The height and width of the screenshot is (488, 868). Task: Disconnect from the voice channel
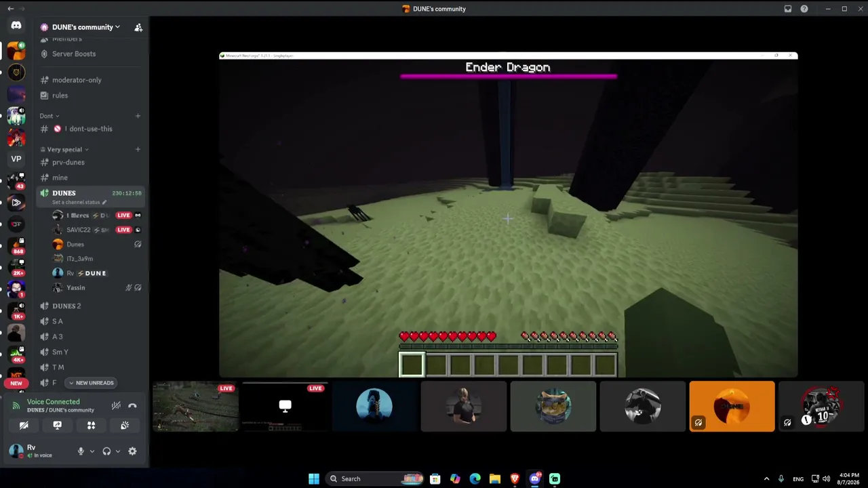point(132,406)
